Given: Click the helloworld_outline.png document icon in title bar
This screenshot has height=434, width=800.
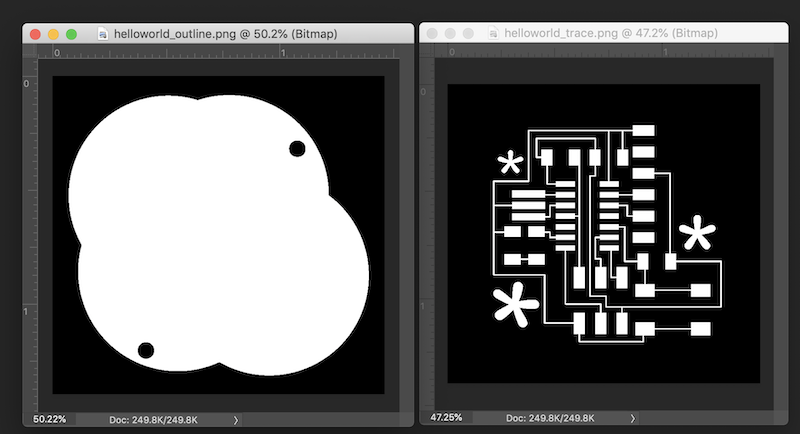Looking at the screenshot, I should click(103, 34).
